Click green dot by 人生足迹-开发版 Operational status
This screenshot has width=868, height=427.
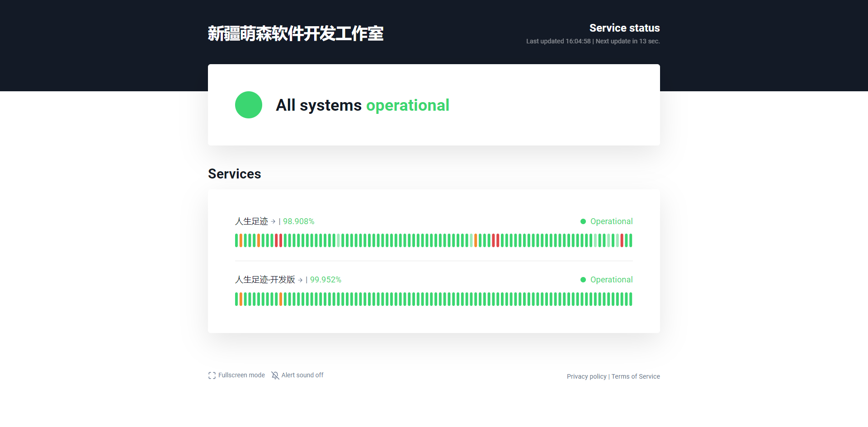coord(583,280)
